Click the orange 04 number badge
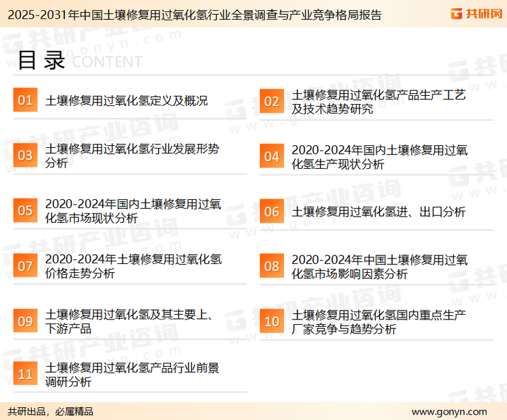 (272, 156)
